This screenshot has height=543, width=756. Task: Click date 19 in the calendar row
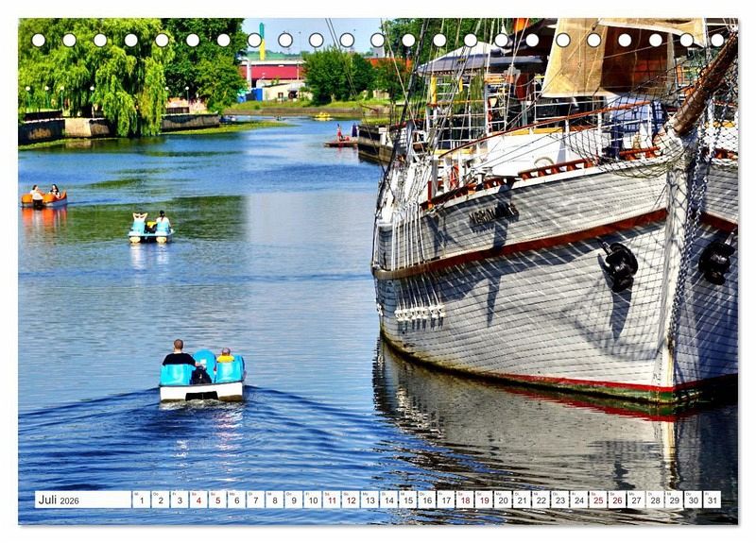pos(484,500)
